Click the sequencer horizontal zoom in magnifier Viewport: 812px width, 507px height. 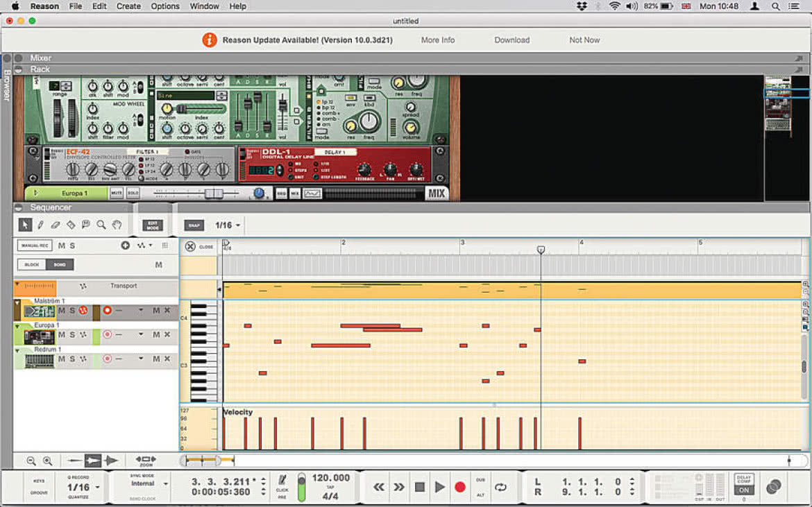[48, 461]
